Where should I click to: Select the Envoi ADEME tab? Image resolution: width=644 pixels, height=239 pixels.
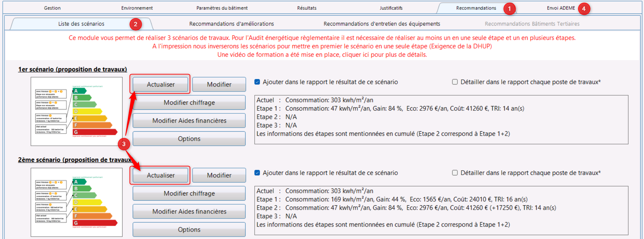pyautogui.click(x=561, y=8)
